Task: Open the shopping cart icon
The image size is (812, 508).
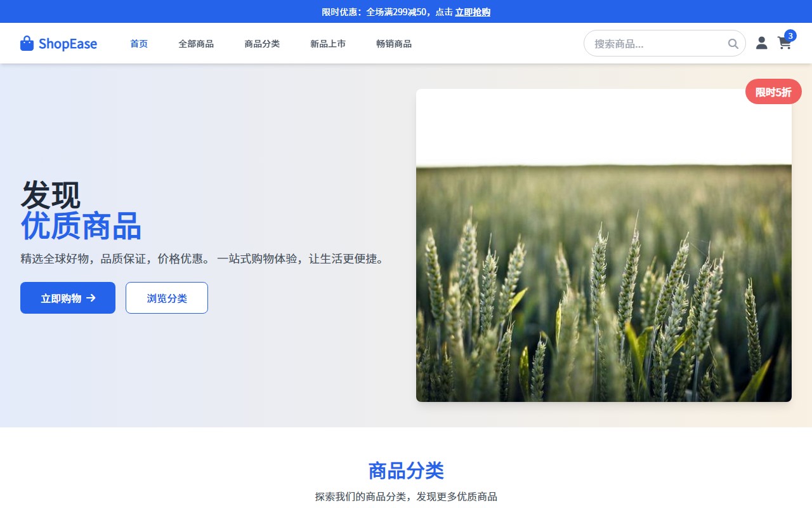Action: [x=784, y=44]
